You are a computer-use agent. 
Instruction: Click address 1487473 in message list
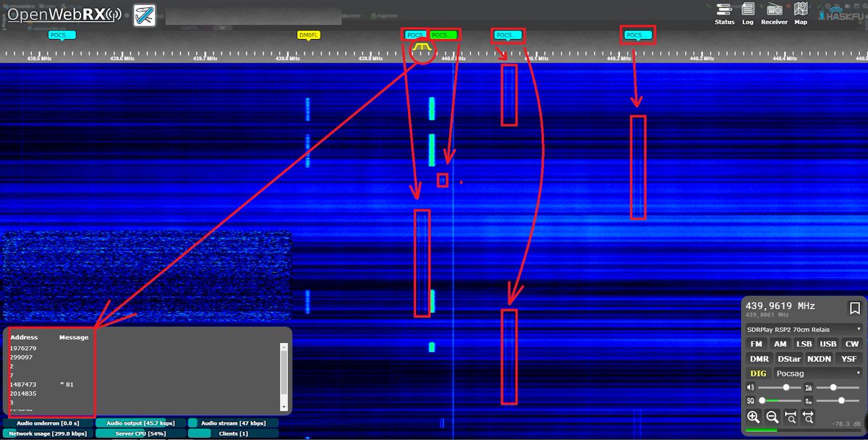[x=23, y=384]
